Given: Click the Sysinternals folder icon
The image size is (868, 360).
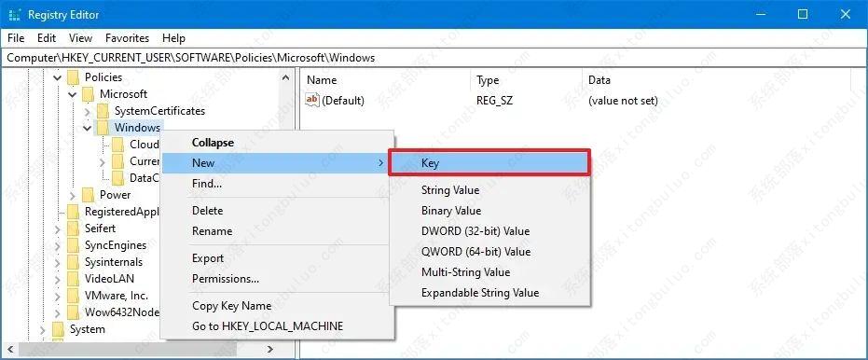Looking at the screenshot, I should pyautogui.click(x=73, y=262).
